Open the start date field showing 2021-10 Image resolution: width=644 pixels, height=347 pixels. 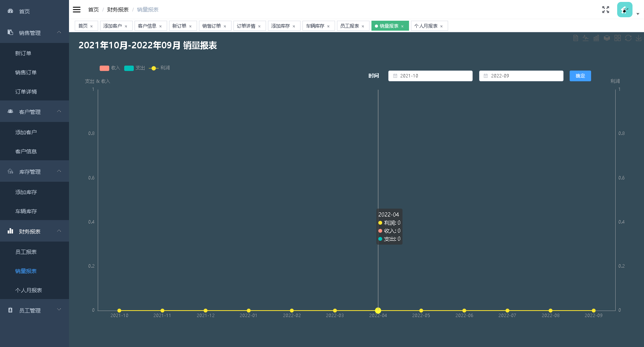[x=430, y=76]
